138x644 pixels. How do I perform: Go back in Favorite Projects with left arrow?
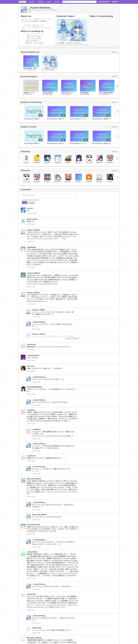coord(21,86)
